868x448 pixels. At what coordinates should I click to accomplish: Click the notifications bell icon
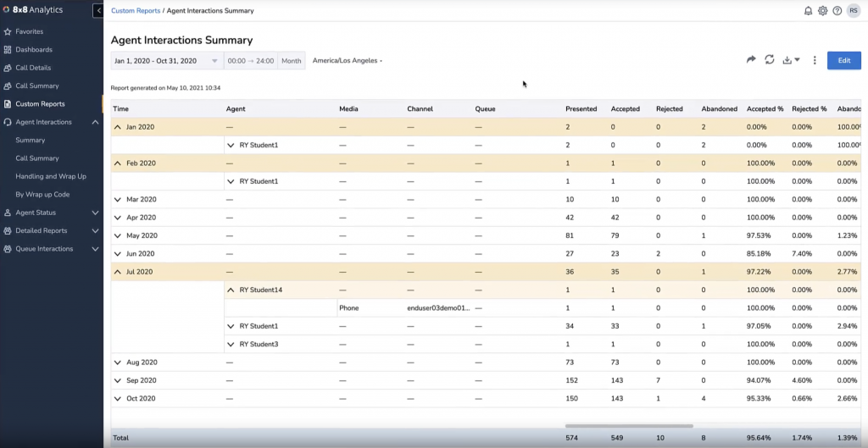point(808,11)
